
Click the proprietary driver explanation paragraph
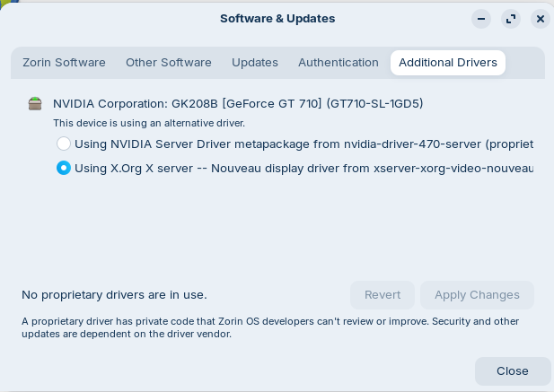click(x=270, y=327)
